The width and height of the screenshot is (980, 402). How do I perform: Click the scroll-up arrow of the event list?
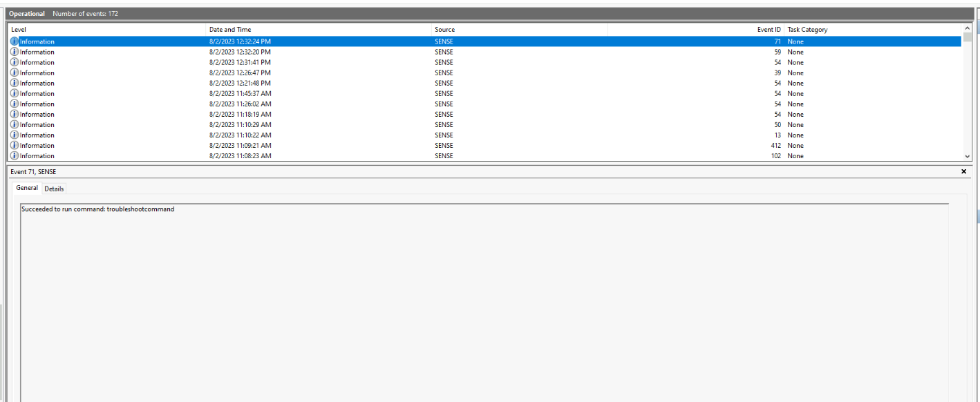pos(968,28)
